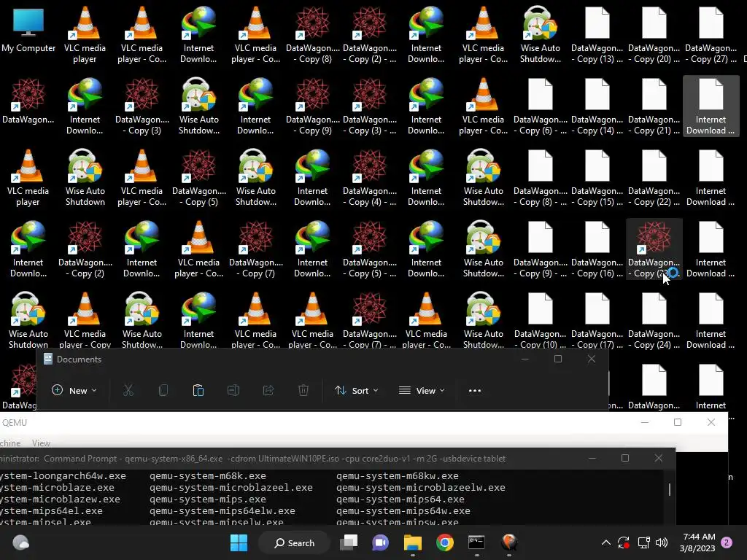Click the Rename icon in Documents toolbar
Screen dimensions: 747x560
tap(233, 391)
